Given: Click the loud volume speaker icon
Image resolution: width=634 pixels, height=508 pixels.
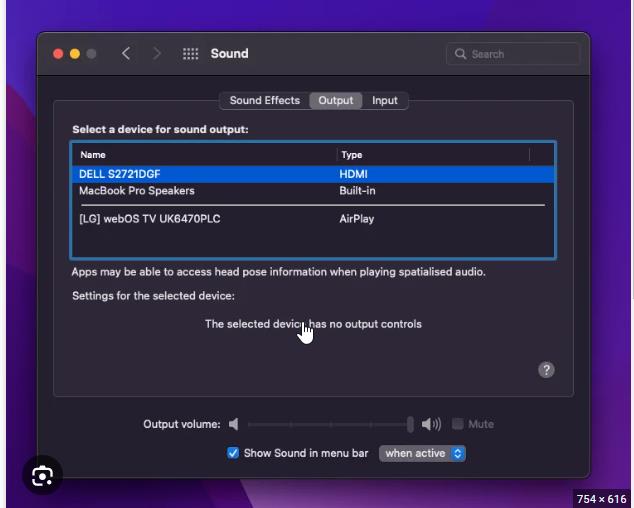Looking at the screenshot, I should (x=431, y=424).
